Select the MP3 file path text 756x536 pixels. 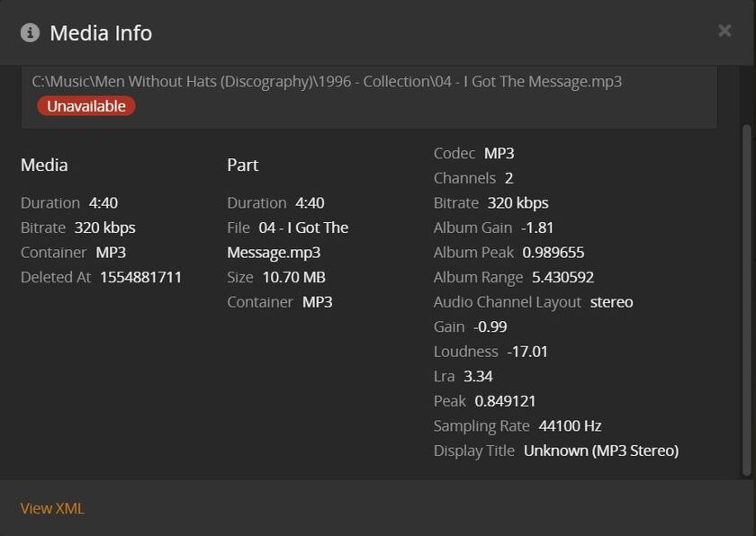pyautogui.click(x=327, y=82)
